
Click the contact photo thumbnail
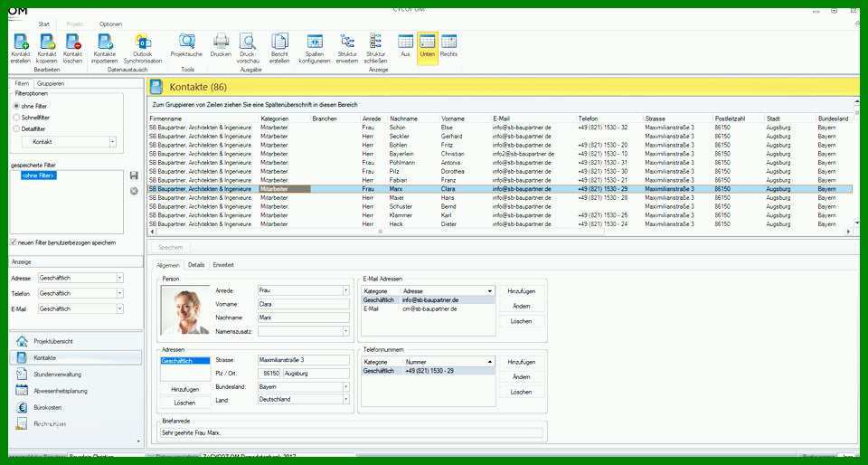point(184,310)
